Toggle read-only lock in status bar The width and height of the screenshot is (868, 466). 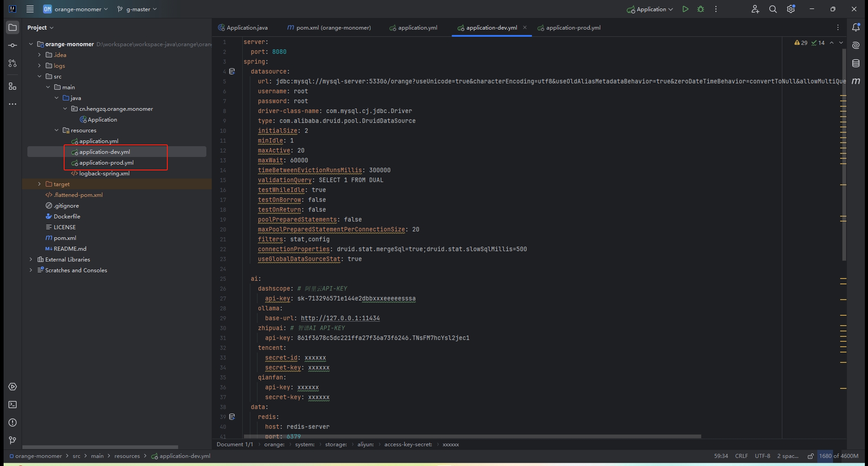tap(811, 456)
